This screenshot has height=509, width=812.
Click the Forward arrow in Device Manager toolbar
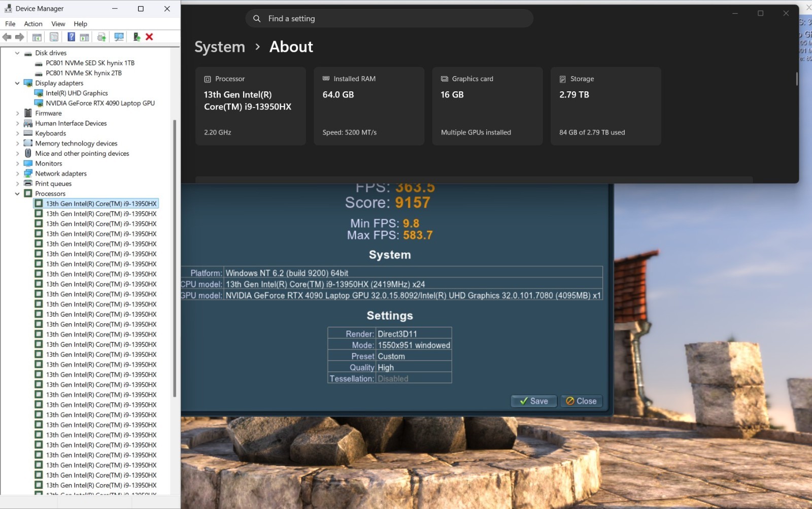click(x=20, y=37)
